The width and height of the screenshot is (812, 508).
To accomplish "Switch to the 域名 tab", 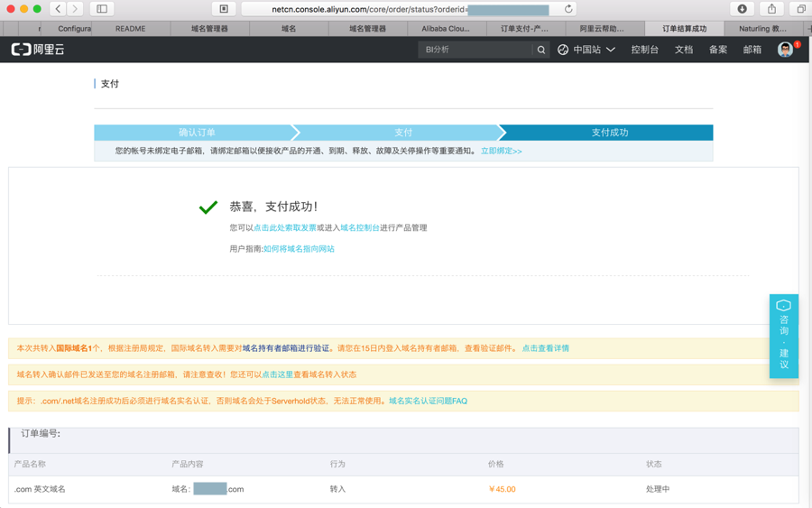I will point(289,29).
